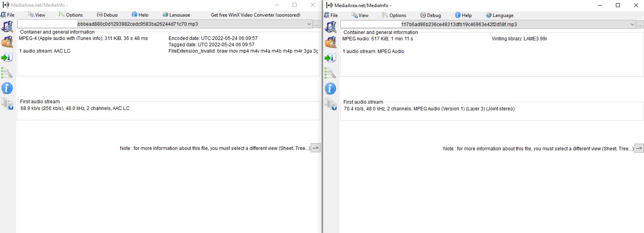Expand file dropdown ending 2d58f.mp3
This screenshot has width=644, height=233.
coord(633,25)
